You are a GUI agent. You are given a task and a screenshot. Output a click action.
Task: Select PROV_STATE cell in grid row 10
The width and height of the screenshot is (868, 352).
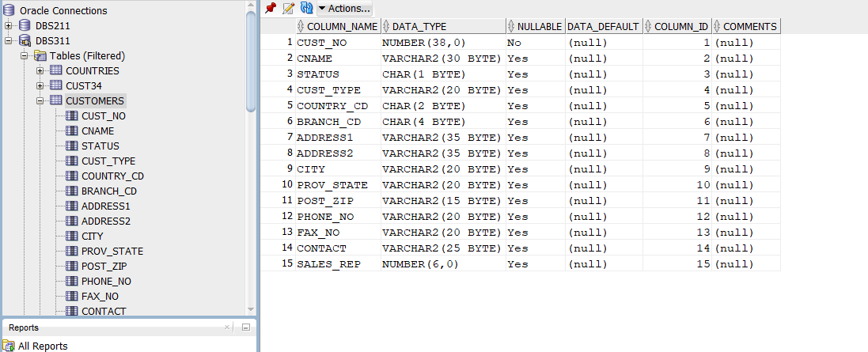338,185
